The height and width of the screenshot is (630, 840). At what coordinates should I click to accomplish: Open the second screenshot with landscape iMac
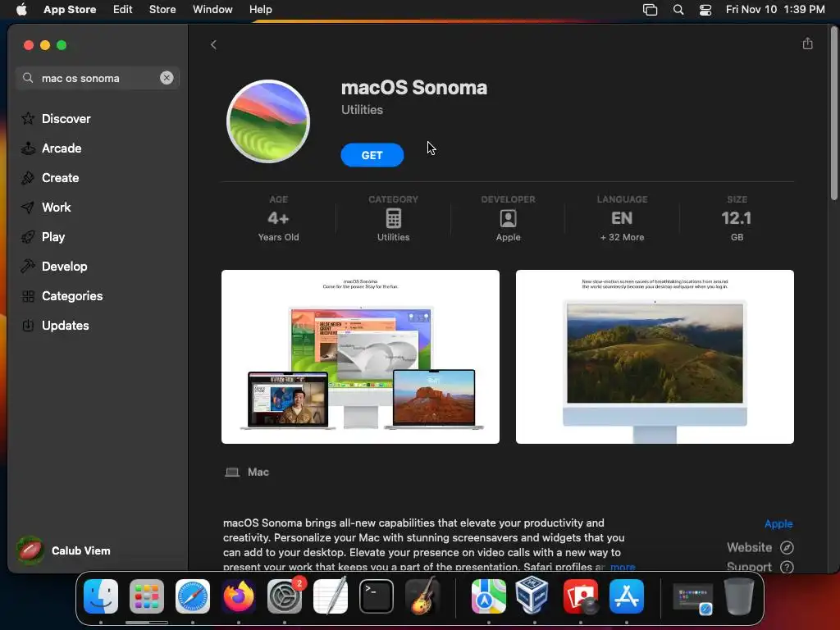coord(655,357)
